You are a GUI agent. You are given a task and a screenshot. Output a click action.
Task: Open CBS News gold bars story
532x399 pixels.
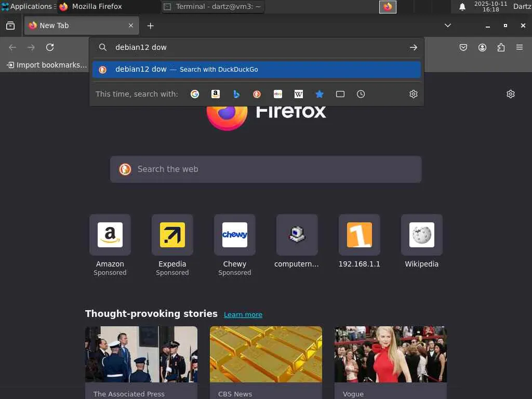tap(266, 354)
